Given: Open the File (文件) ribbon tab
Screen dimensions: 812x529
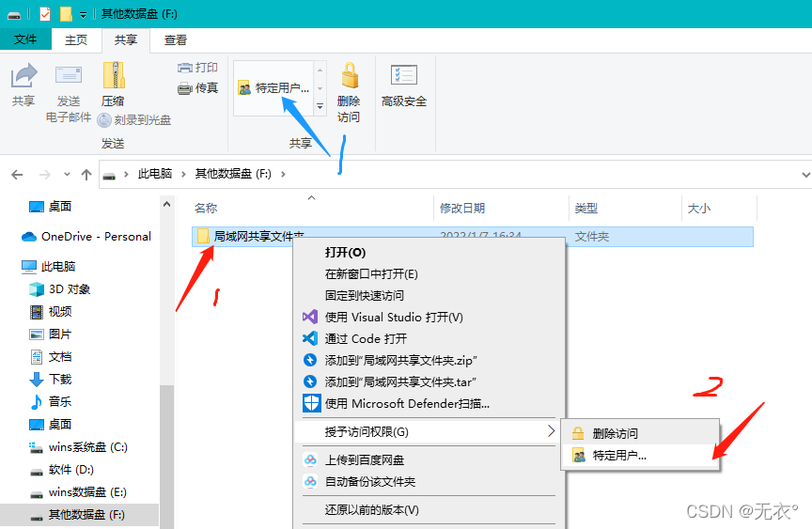Looking at the screenshot, I should click(x=25, y=39).
